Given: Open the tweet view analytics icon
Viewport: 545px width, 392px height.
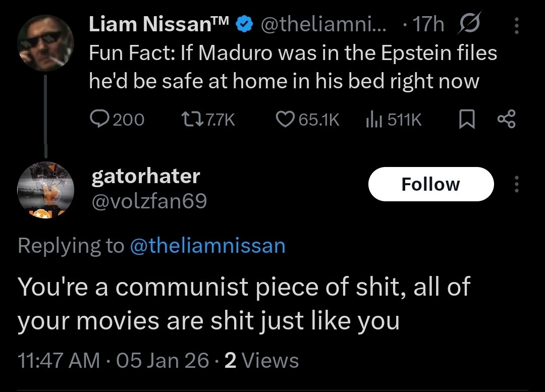Looking at the screenshot, I should [x=371, y=119].
